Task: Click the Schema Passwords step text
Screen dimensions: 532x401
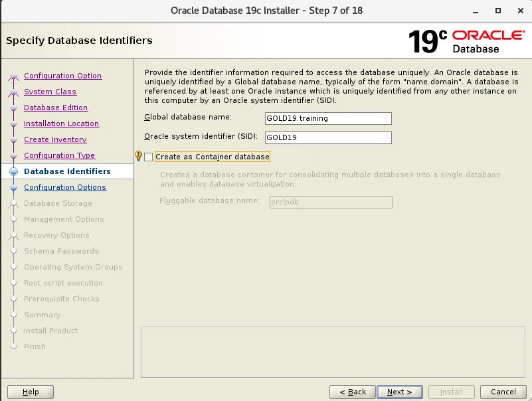Action: pyautogui.click(x=61, y=251)
